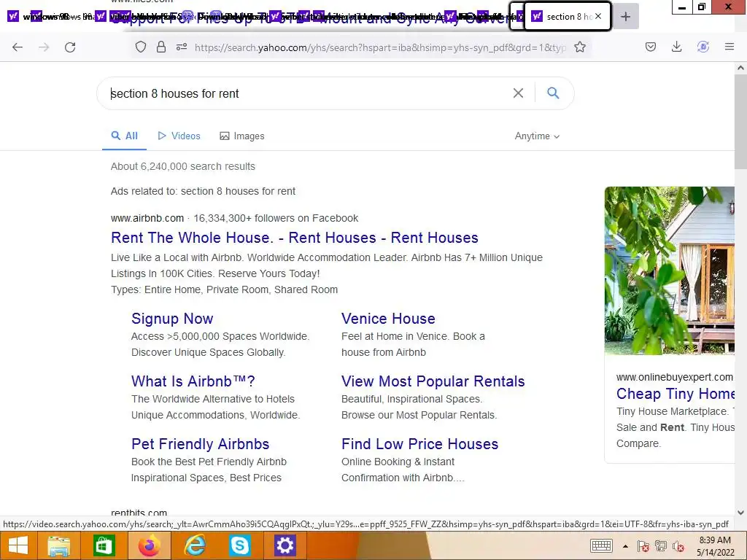The height and width of the screenshot is (560, 747).
Task: Show hidden system tray icons
Action: click(625, 546)
